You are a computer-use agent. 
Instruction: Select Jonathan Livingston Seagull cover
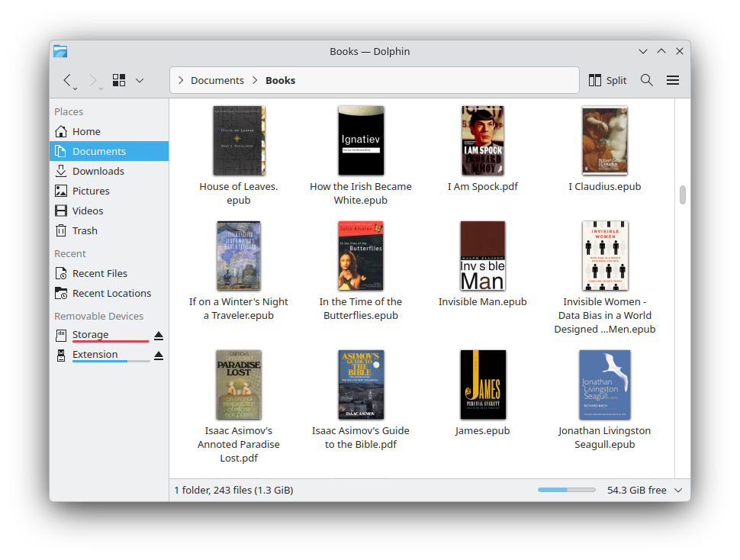(604, 385)
